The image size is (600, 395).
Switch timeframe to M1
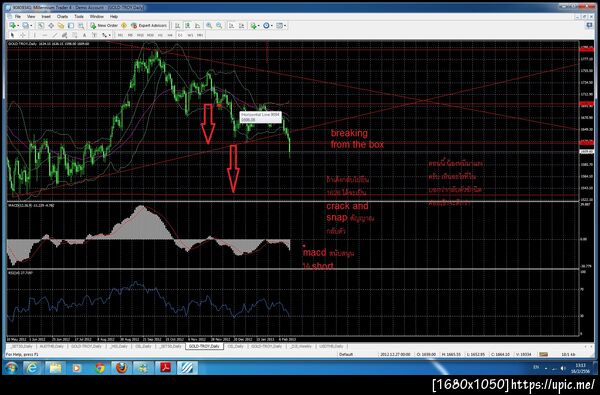point(120,35)
